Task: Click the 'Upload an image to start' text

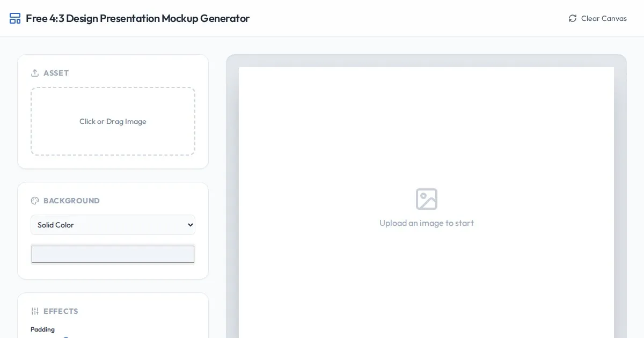Action: [x=427, y=223]
